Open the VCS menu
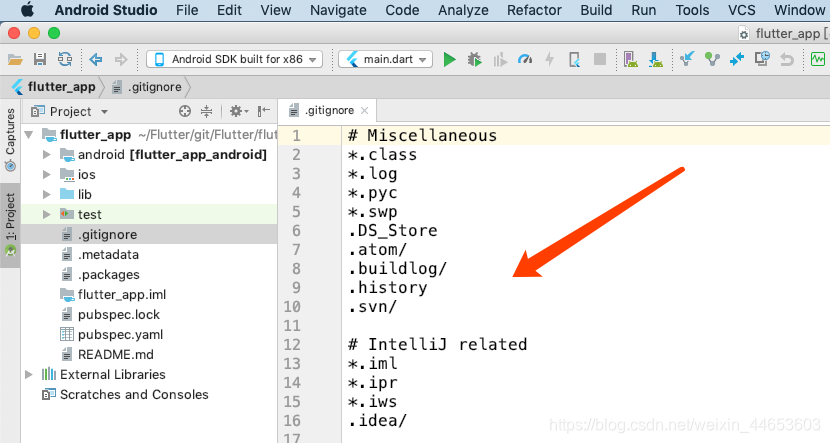Screen dimensions: 830x443 click(741, 10)
